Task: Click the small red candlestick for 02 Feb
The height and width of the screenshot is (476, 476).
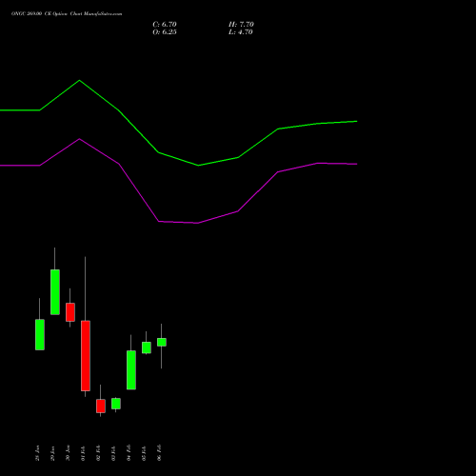Action: pyautogui.click(x=101, y=406)
